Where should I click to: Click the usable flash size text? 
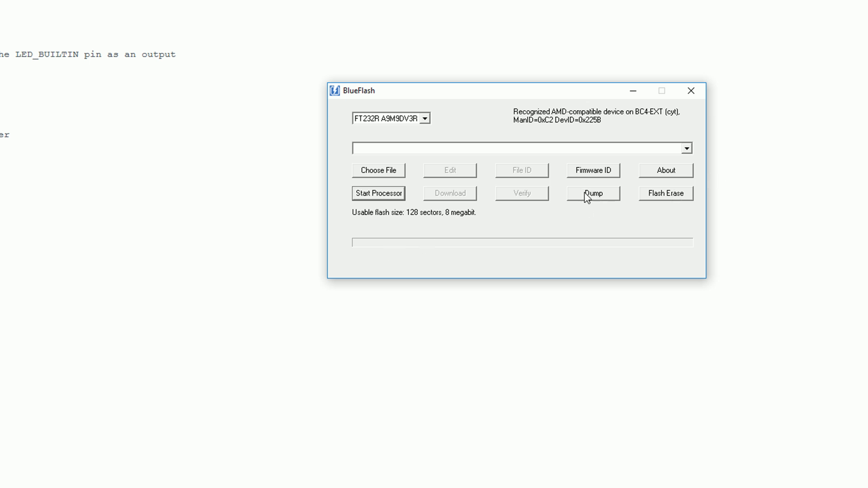[414, 212]
